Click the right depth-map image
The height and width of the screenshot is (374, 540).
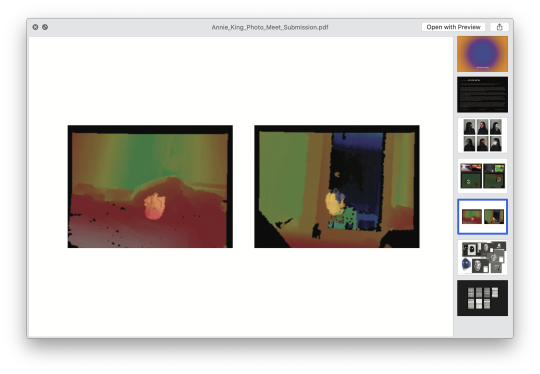pyautogui.click(x=337, y=186)
